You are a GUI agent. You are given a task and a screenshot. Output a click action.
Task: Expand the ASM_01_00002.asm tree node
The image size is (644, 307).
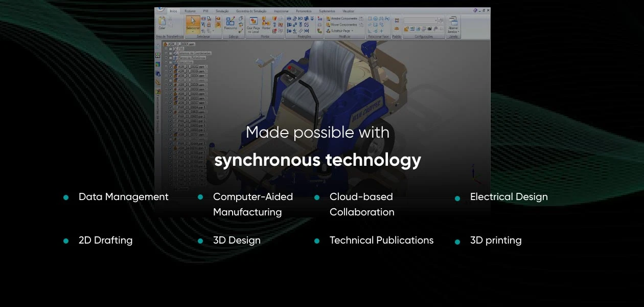click(166, 67)
